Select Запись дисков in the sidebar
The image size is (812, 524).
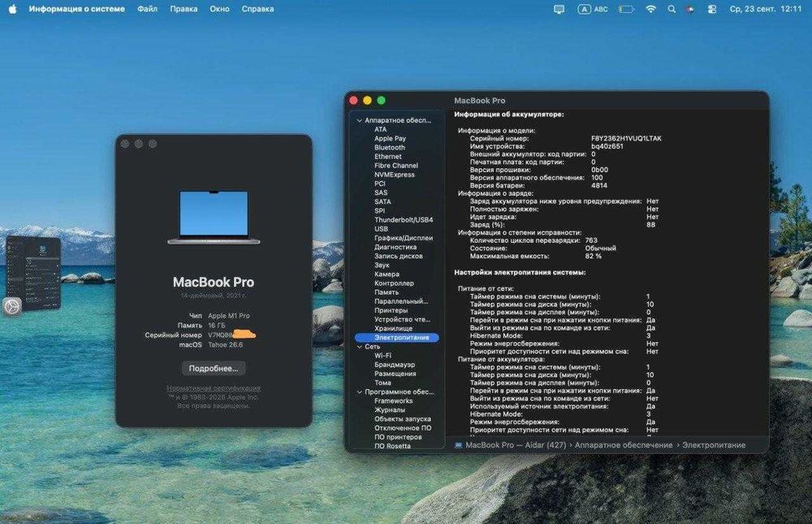pyautogui.click(x=398, y=256)
